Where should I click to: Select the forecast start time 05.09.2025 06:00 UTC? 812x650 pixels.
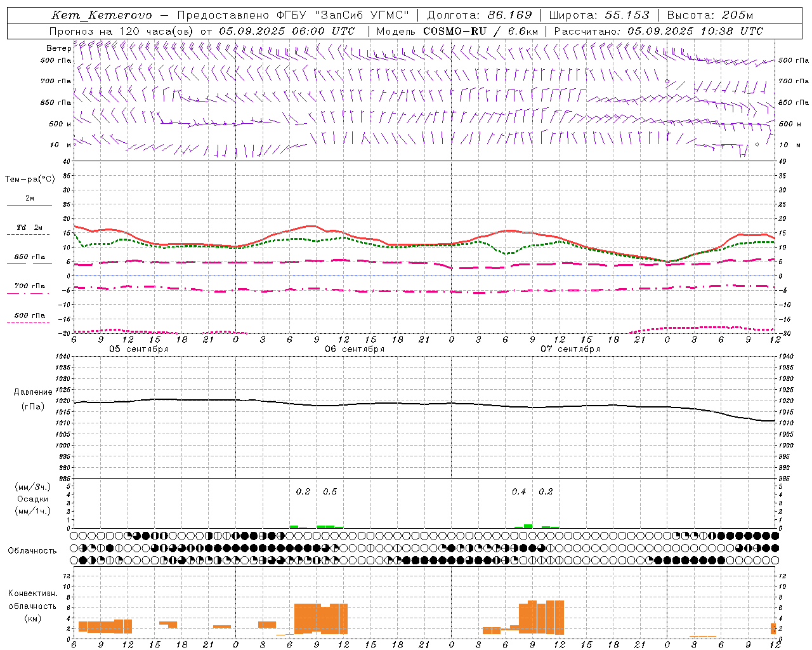coord(287,31)
